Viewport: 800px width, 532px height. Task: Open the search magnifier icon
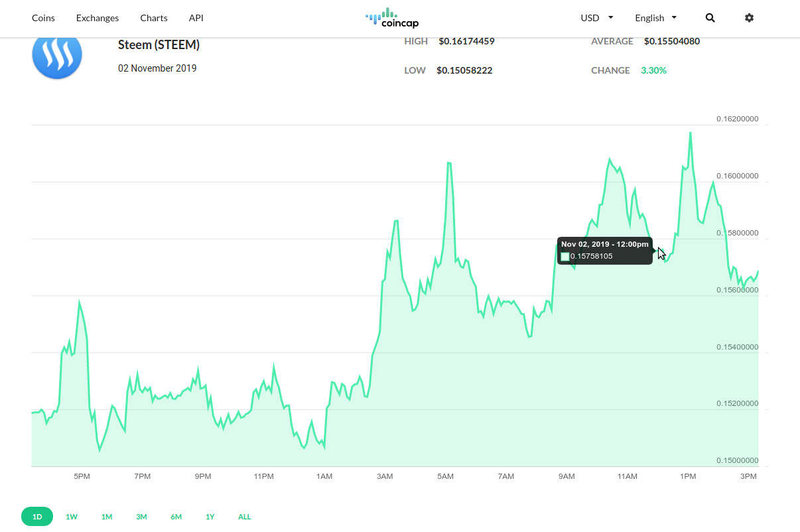710,18
